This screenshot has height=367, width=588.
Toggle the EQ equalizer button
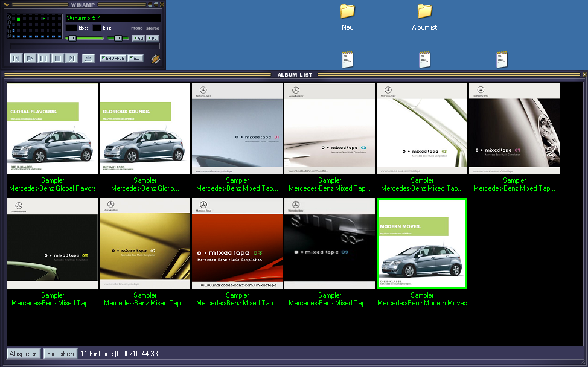[138, 38]
